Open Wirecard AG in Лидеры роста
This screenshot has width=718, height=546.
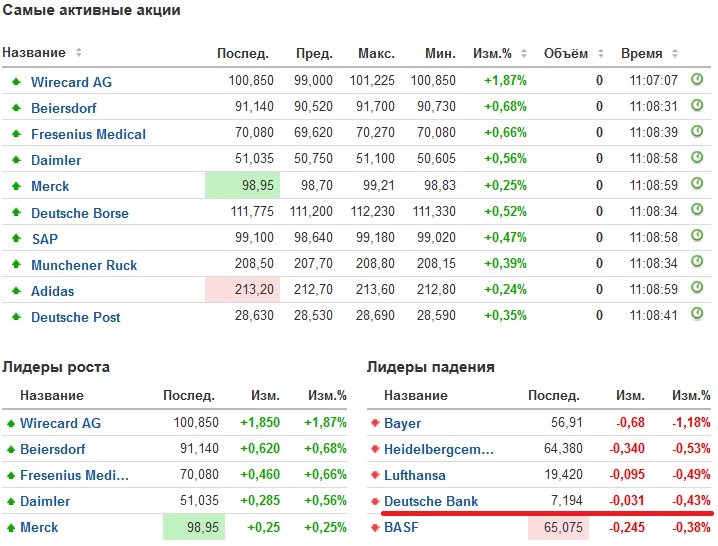(60, 423)
